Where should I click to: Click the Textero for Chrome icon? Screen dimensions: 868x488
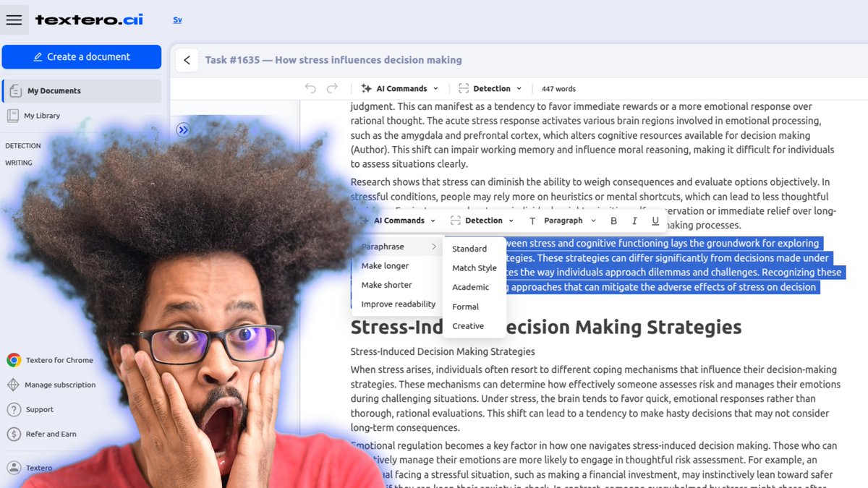tap(14, 359)
